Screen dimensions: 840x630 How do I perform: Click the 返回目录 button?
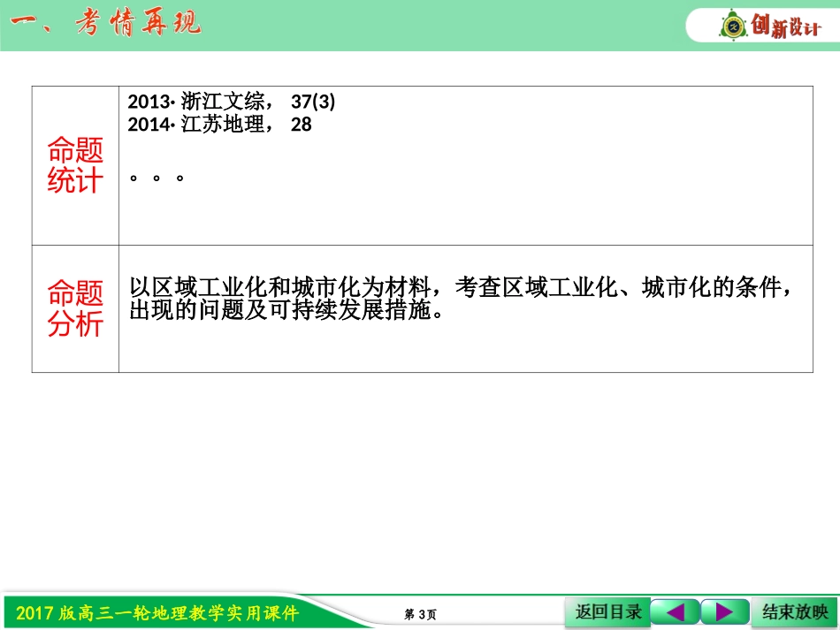coord(607,611)
